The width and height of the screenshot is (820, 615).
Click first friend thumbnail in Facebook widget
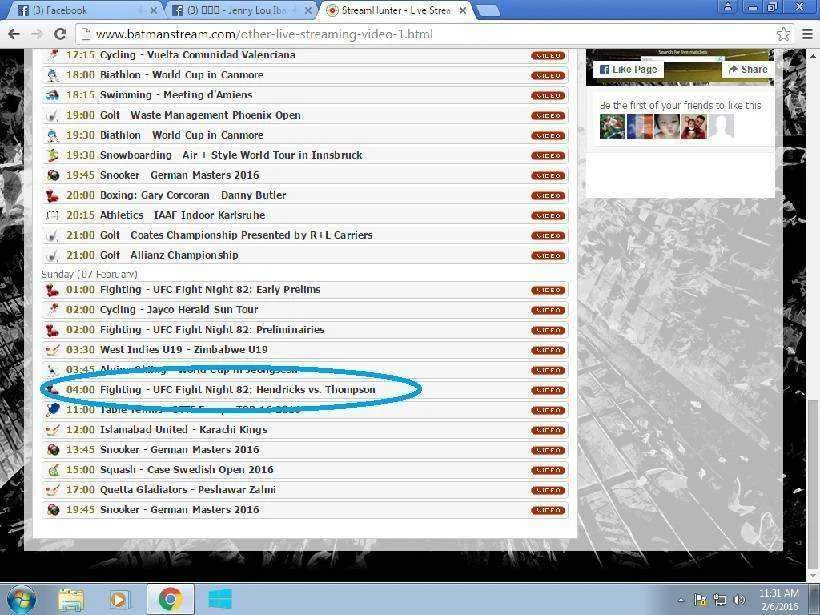[x=612, y=126]
